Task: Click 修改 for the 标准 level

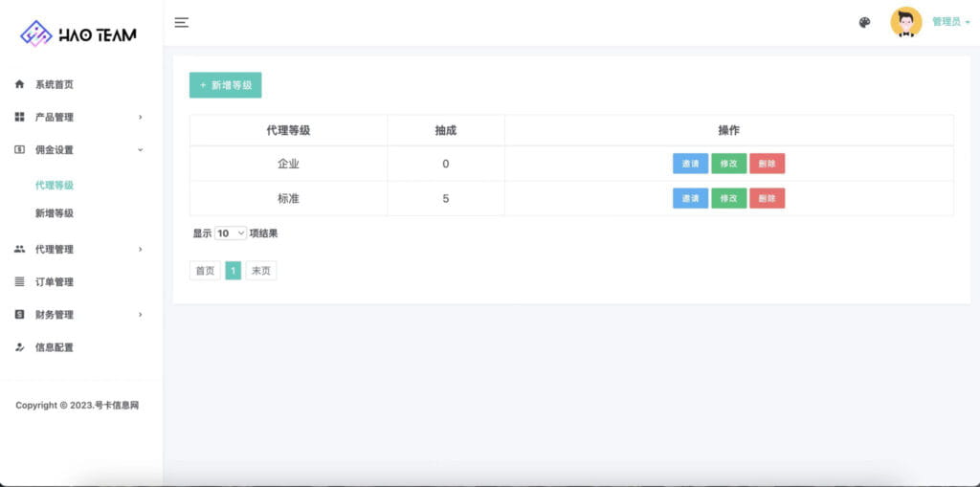Action: click(728, 198)
